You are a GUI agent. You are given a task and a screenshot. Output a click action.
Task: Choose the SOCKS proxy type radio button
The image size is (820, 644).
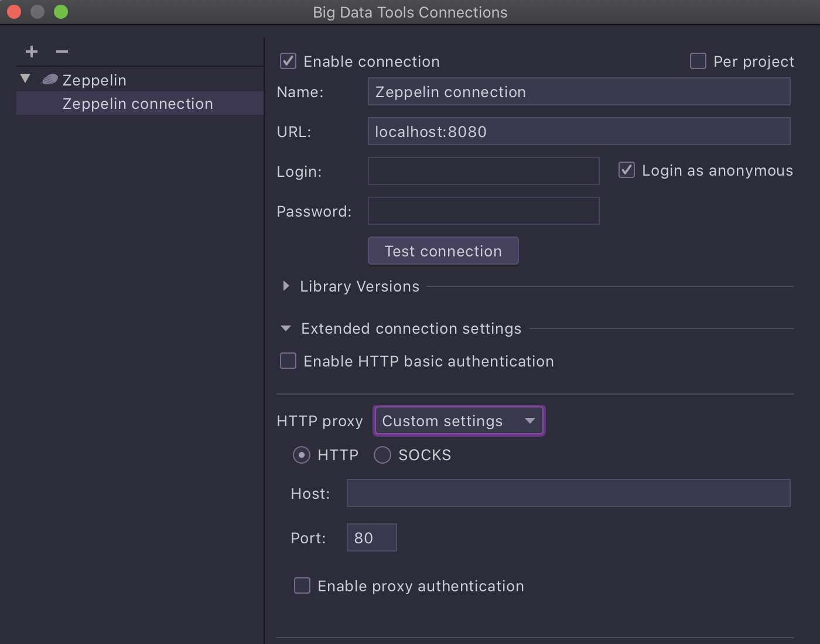382,455
